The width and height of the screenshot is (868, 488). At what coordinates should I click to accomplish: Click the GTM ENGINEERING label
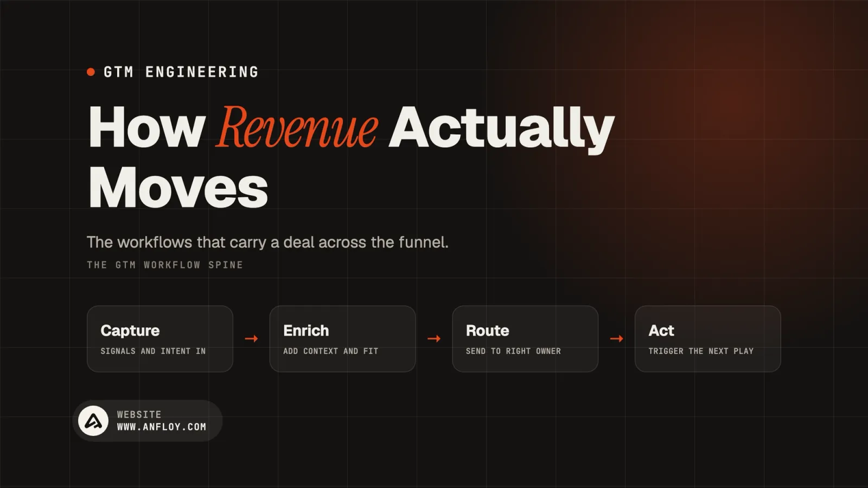coord(181,72)
